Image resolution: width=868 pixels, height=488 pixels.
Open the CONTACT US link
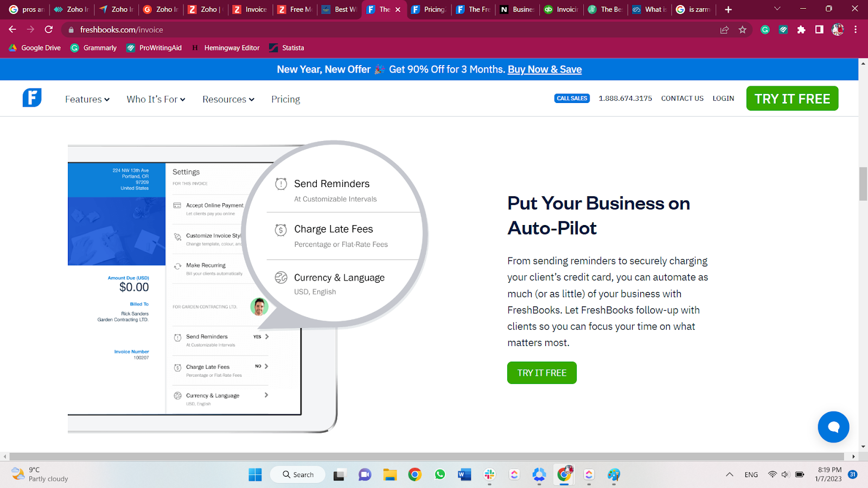click(x=682, y=99)
